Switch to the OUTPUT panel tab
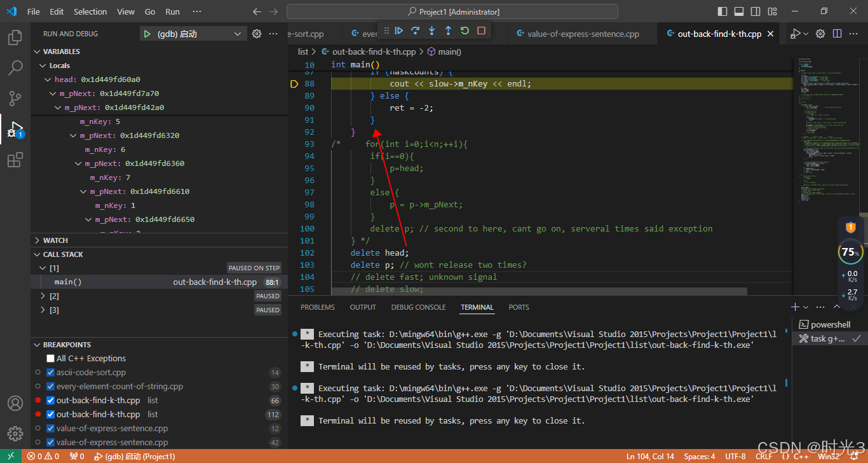 363,307
